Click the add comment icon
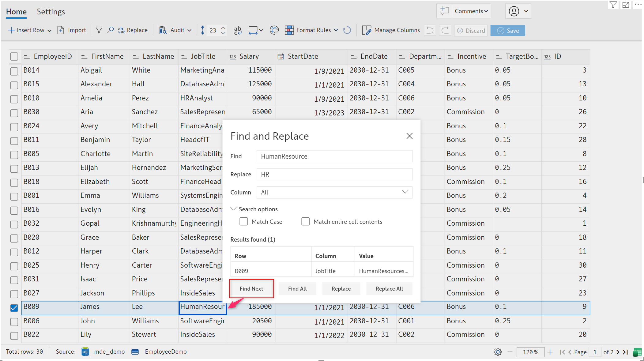The height and width of the screenshot is (361, 644). coord(444,11)
